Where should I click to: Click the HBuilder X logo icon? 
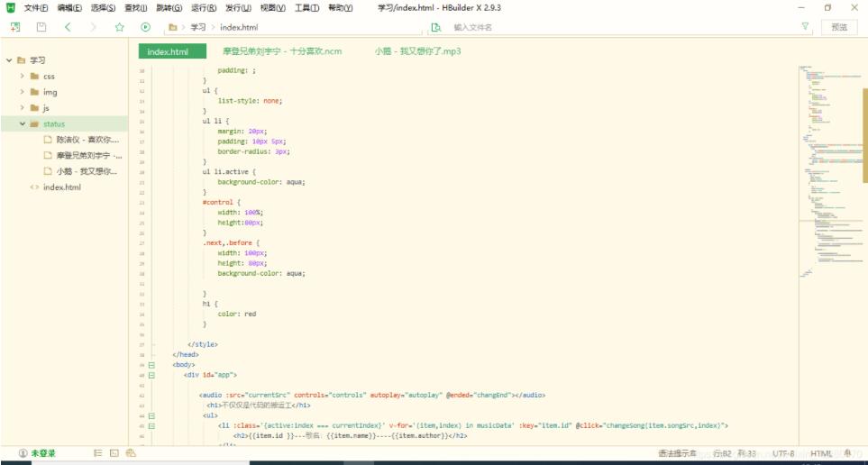[11, 8]
